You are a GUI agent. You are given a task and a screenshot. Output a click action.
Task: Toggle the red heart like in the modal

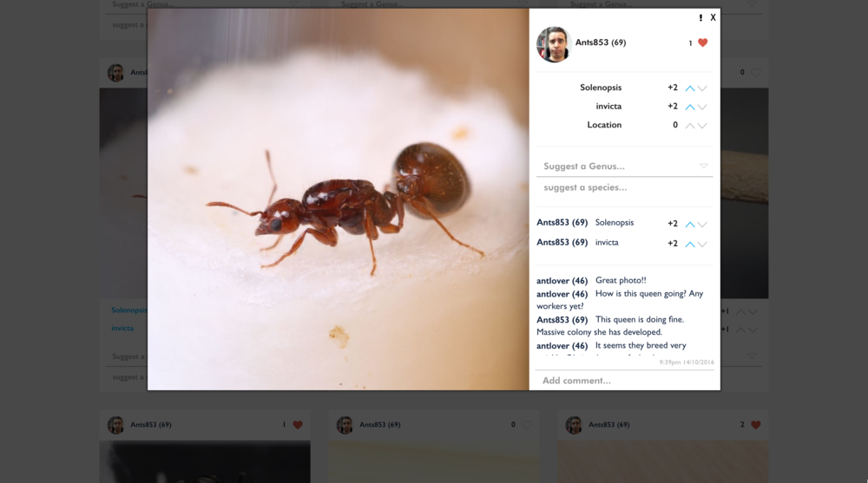[x=702, y=42]
